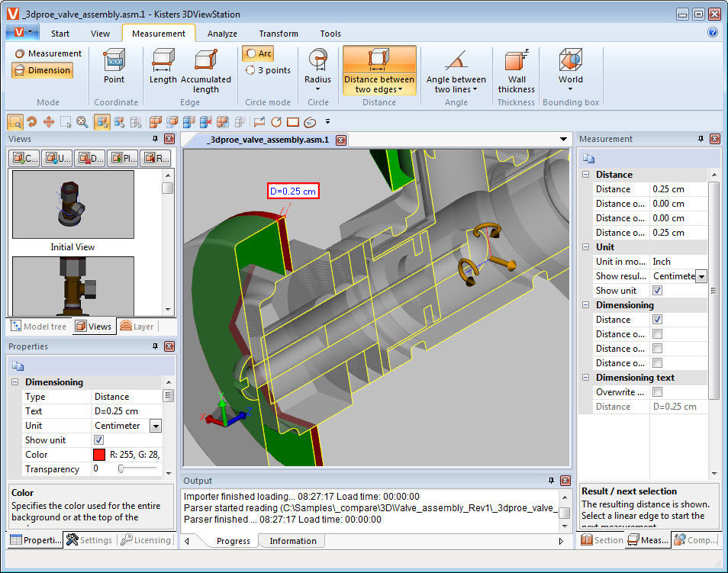Image resolution: width=728 pixels, height=573 pixels.
Task: Check the first Distance o... checkbox under Dimensioning
Action: [x=658, y=334]
